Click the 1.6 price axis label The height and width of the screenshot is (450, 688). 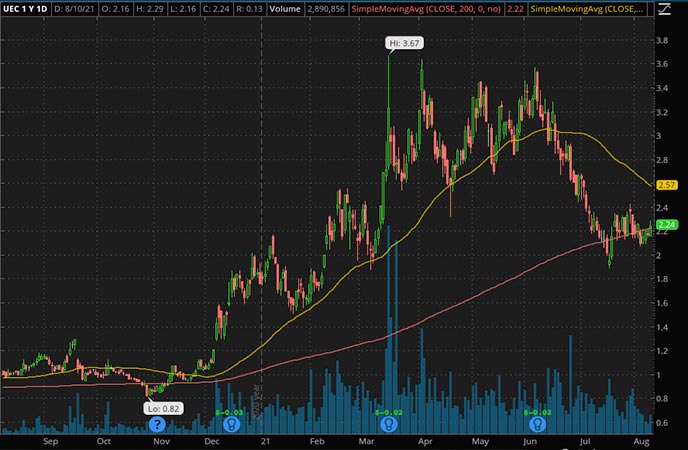pos(662,303)
